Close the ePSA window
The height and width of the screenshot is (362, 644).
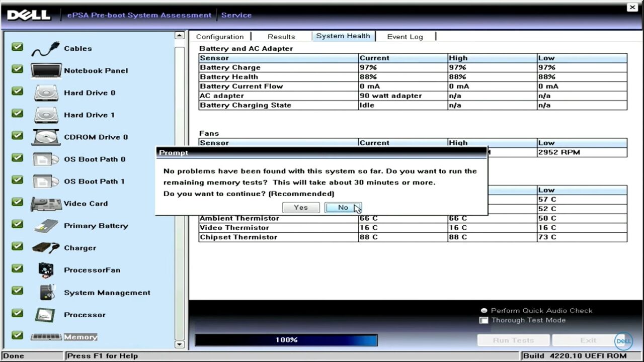click(632, 8)
